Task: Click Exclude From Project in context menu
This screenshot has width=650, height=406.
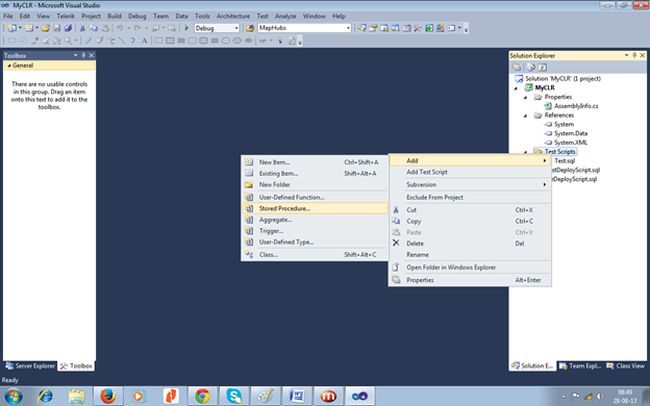Action: (x=470, y=197)
